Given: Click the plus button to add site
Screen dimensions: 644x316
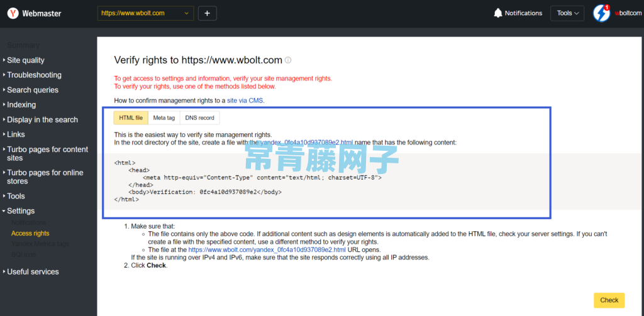Looking at the screenshot, I should pyautogui.click(x=208, y=13).
